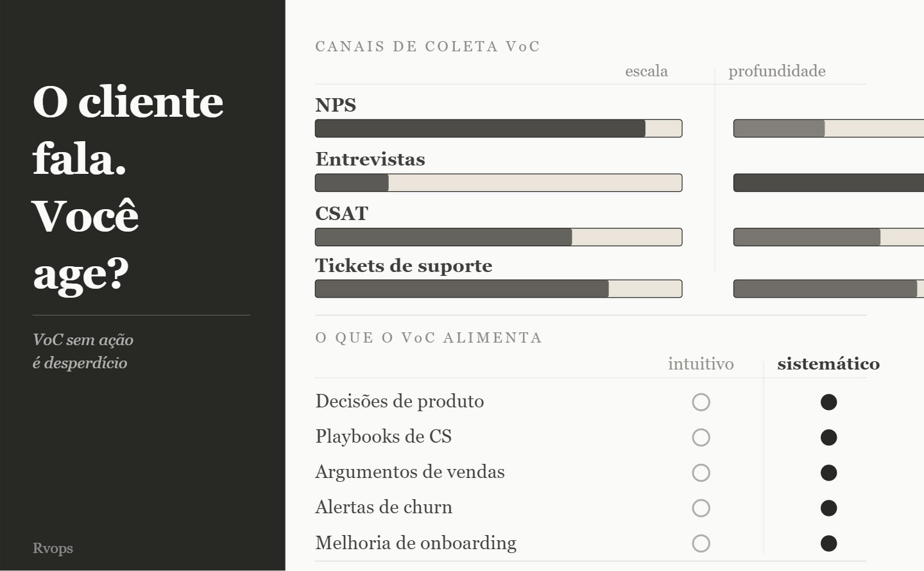This screenshot has height=571, width=924.
Task: Click the Entrevistas escala bar
Action: coord(498,183)
